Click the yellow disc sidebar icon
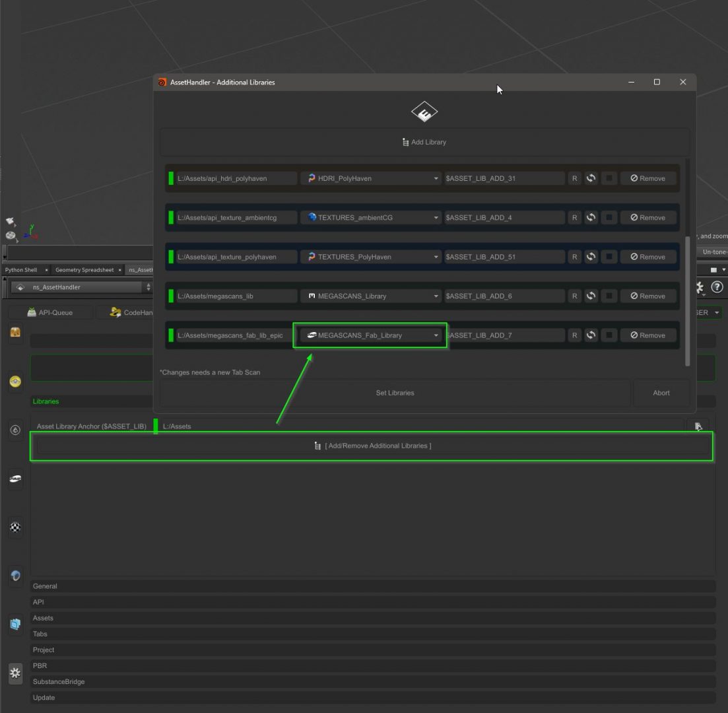Screen dimensions: 728x713 [x=15, y=382]
